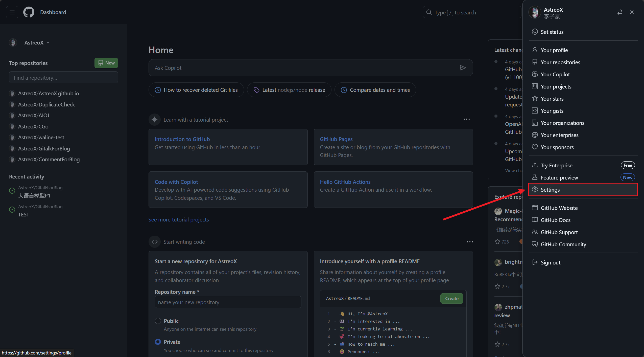Click How to recover deleted Git files
644x357 pixels.
coord(196,90)
